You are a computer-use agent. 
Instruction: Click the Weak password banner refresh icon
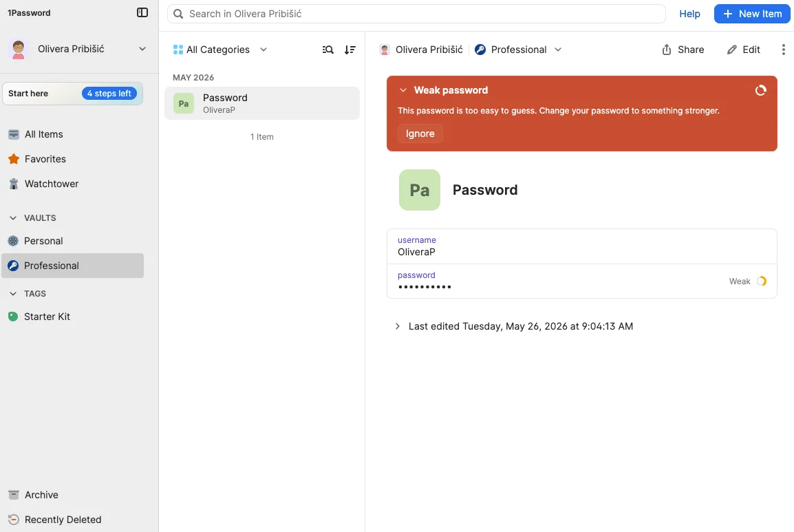tap(760, 90)
